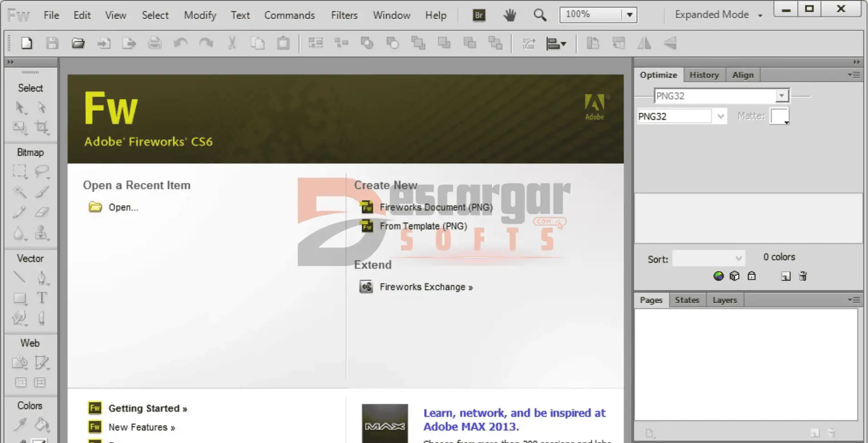
Task: Select the Crop tool
Action: (x=42, y=128)
